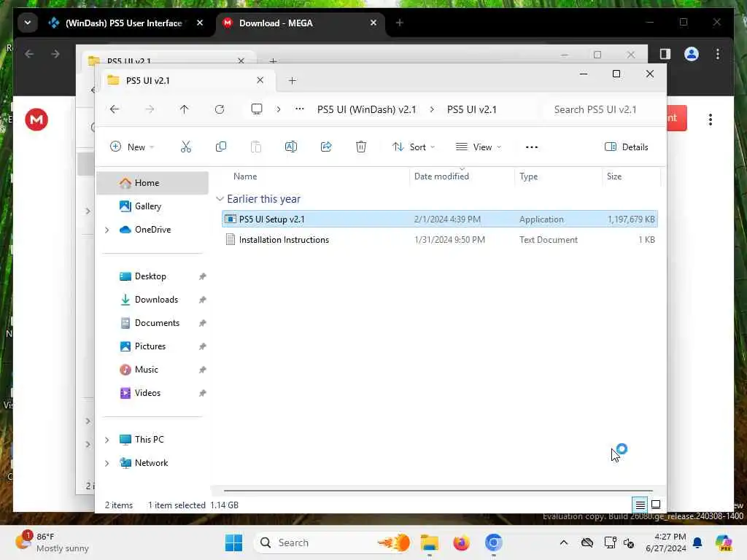Select the Installation Instructions text document
747x560 pixels.
tap(440, 240)
